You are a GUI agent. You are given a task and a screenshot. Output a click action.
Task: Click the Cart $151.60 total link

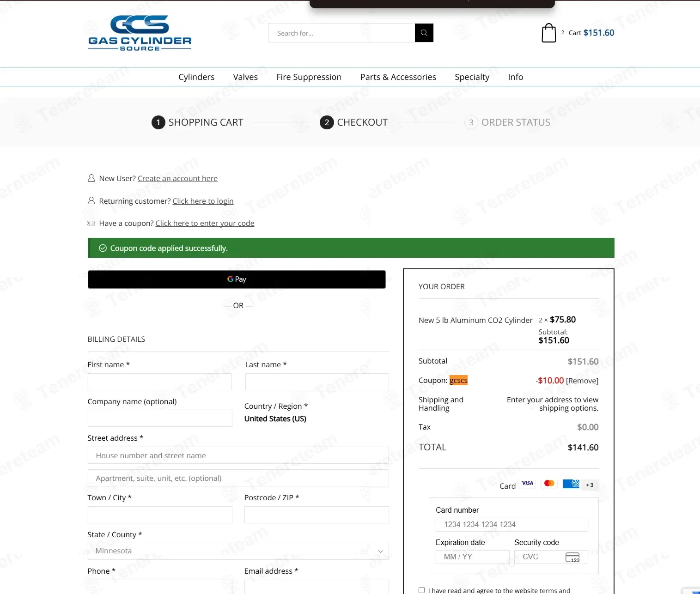(591, 33)
